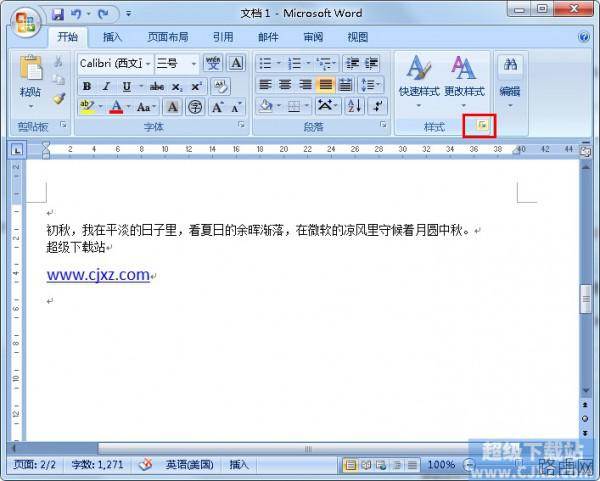The image size is (600, 481).
Task: Open the quick access toolbar customize arrow
Action: (129, 14)
